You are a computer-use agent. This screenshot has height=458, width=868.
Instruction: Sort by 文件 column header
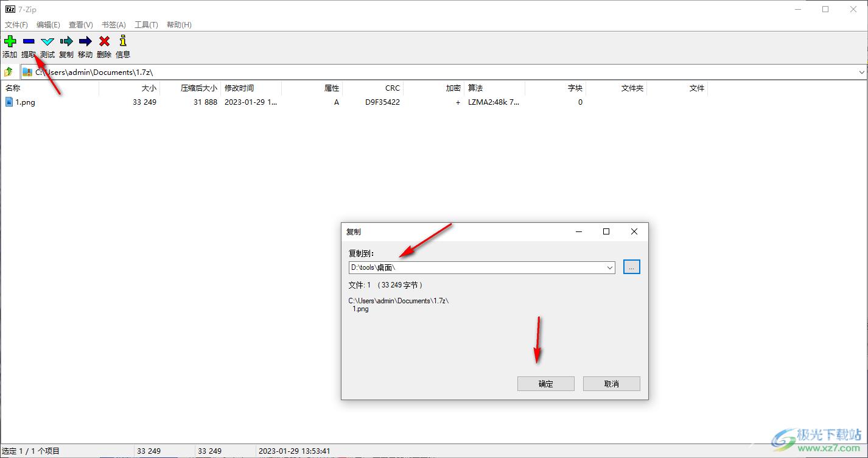677,88
